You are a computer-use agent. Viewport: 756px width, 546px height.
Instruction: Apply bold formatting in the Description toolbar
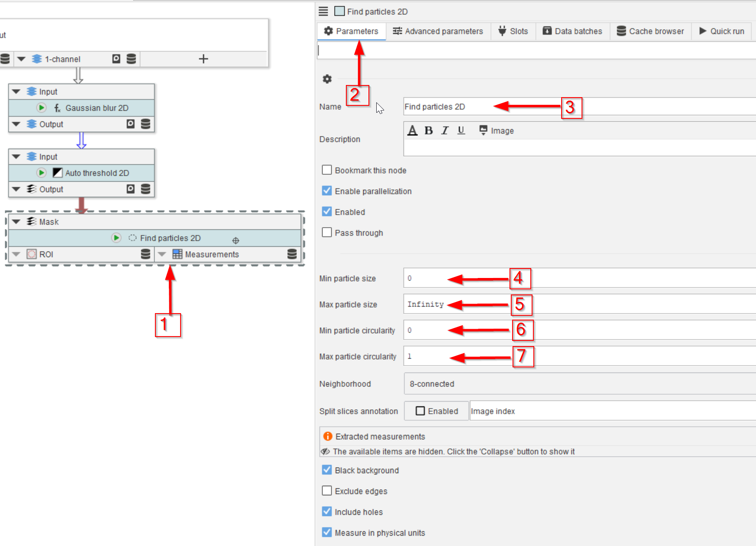[x=428, y=131]
